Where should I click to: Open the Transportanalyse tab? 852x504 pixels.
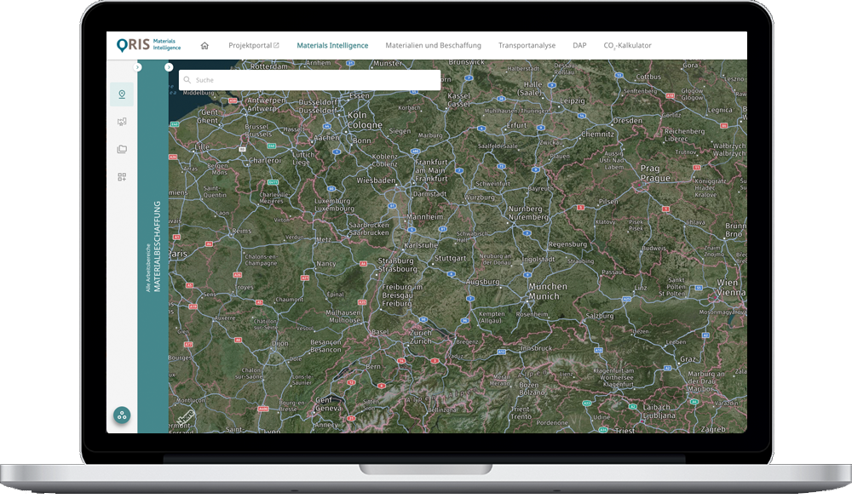pyautogui.click(x=527, y=46)
